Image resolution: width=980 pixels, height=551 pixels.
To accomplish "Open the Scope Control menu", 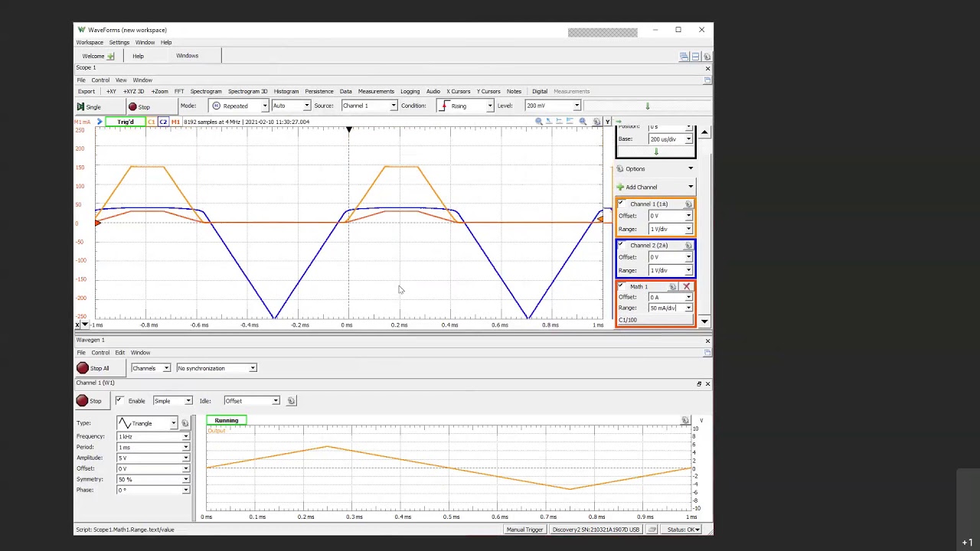I will coord(100,80).
